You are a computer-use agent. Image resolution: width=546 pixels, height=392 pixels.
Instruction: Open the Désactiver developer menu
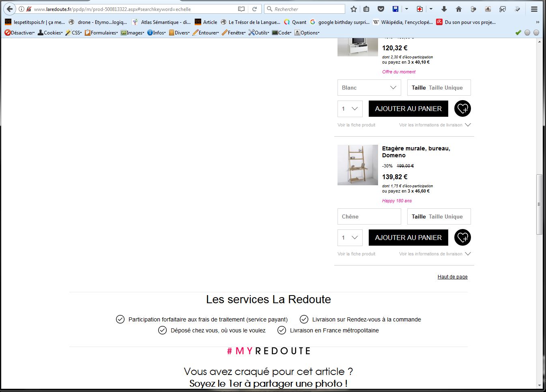[x=19, y=32]
